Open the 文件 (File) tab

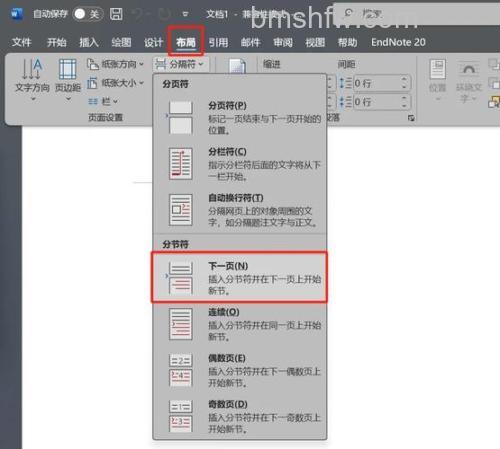tap(21, 42)
